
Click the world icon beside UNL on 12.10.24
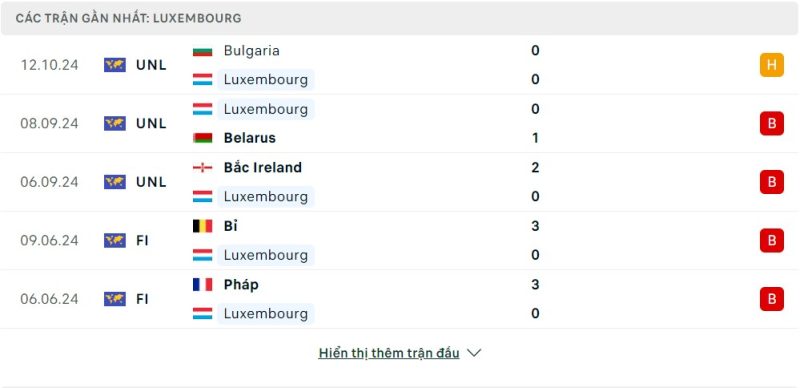pos(115,65)
